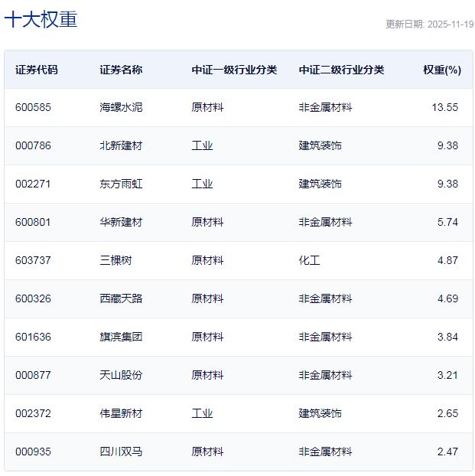
Task: Click the 证券名称 column header
Action: (x=121, y=70)
